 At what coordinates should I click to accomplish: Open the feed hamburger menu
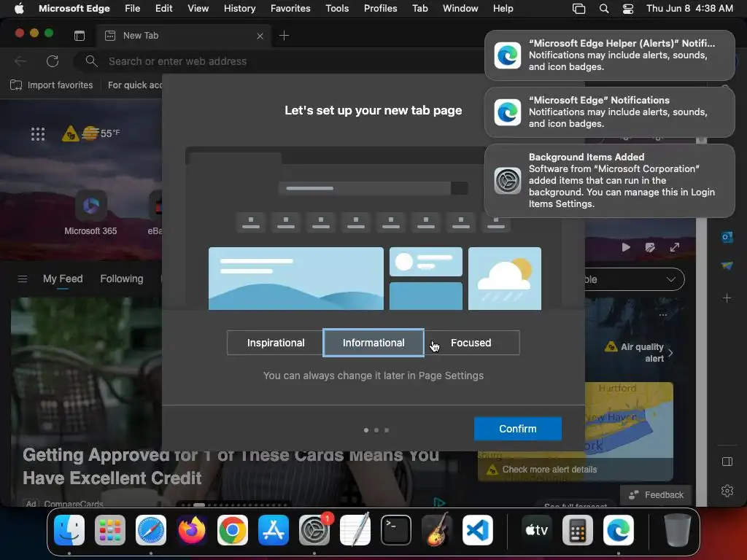coord(23,279)
